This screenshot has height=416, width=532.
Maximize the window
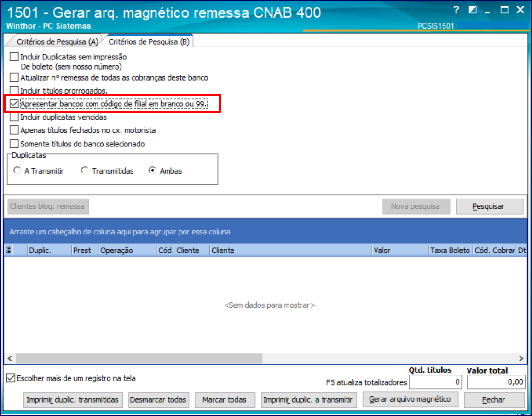coord(504,10)
